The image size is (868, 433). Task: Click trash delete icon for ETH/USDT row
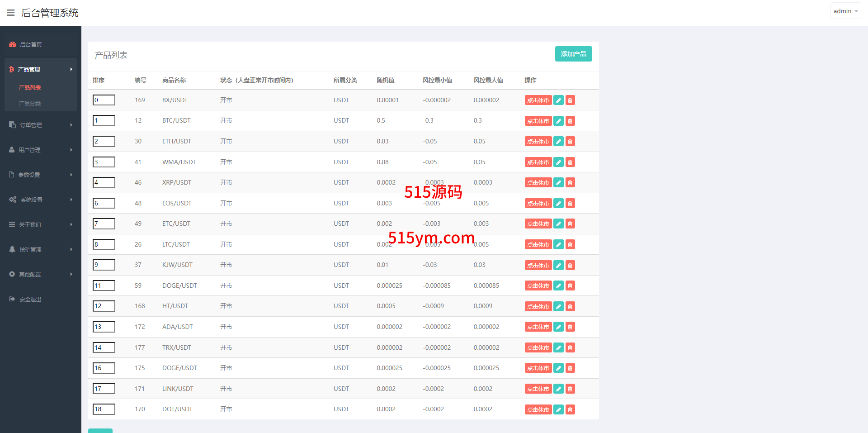tap(570, 142)
